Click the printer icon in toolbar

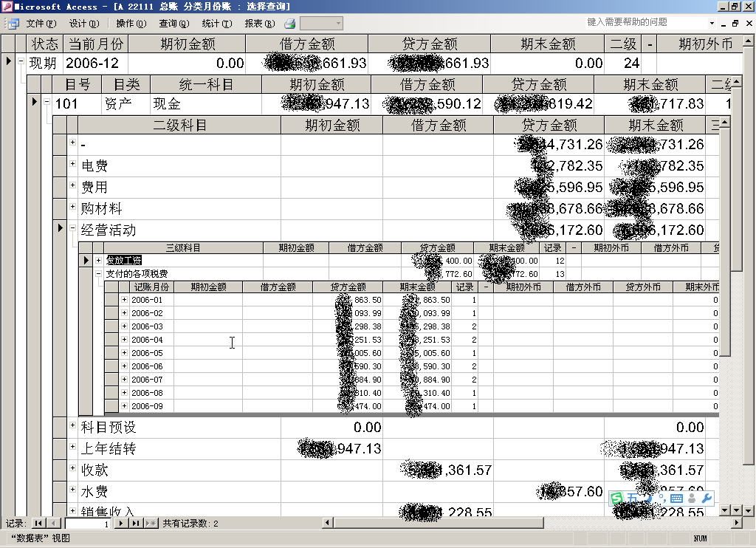290,24
